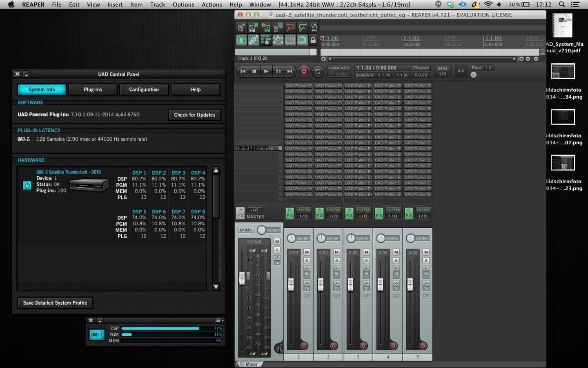Open the GLOBAL AUTO automation menu

tap(339, 68)
